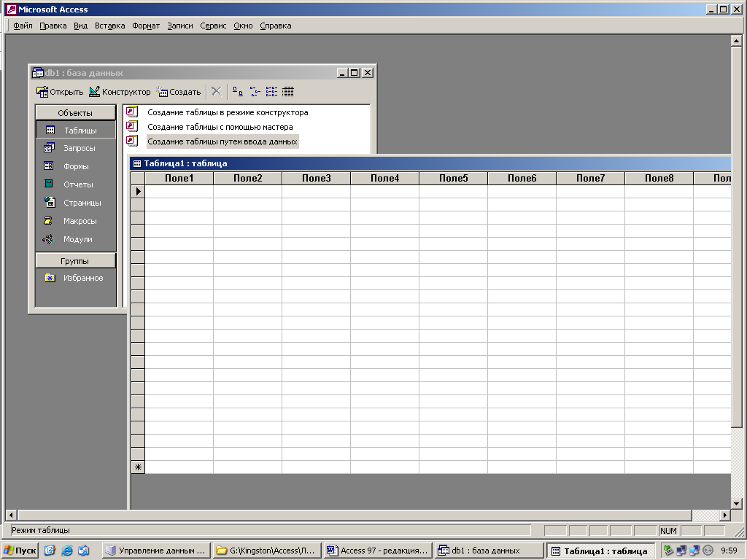747x560 pixels.
Task: Open the Окно menu
Action: 243,26
